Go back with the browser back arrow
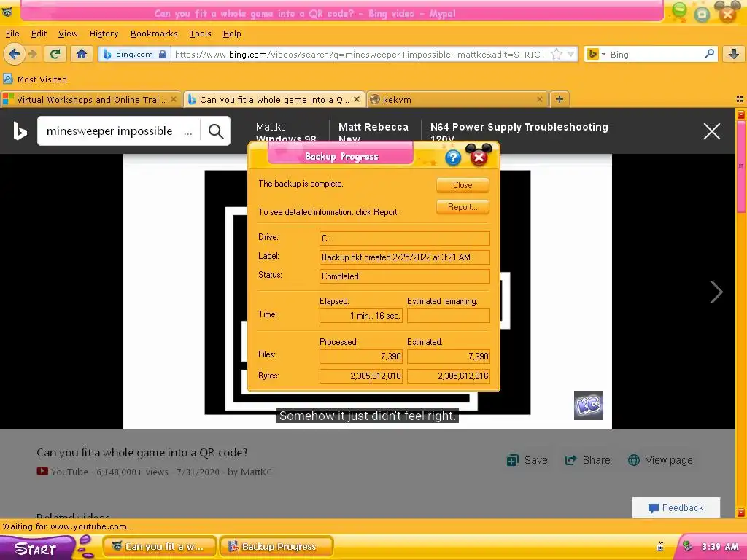Screen dimensions: 747x560 click(15, 54)
